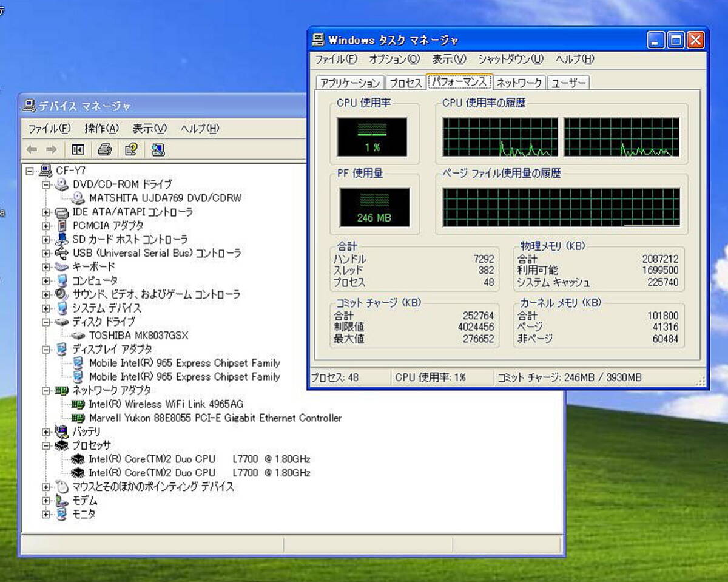This screenshot has height=582, width=728.
Task: Click the コンピュータ category icon
Action: [62, 280]
